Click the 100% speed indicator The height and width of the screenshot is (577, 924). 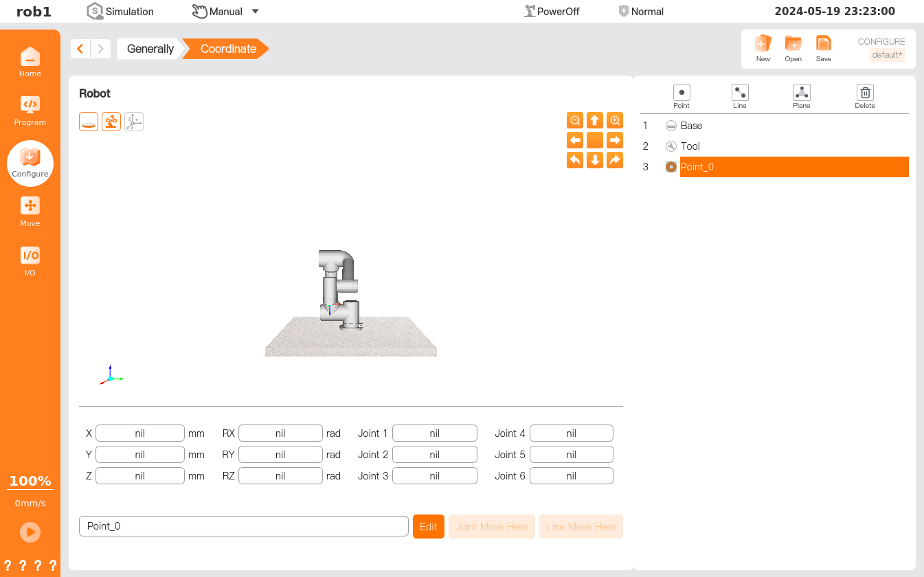30,481
